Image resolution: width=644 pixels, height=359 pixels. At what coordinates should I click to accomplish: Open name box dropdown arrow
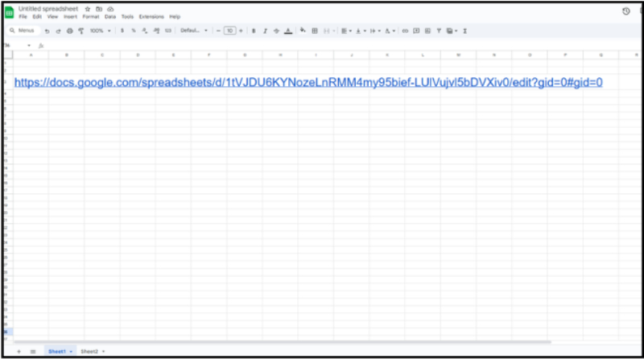coord(29,46)
